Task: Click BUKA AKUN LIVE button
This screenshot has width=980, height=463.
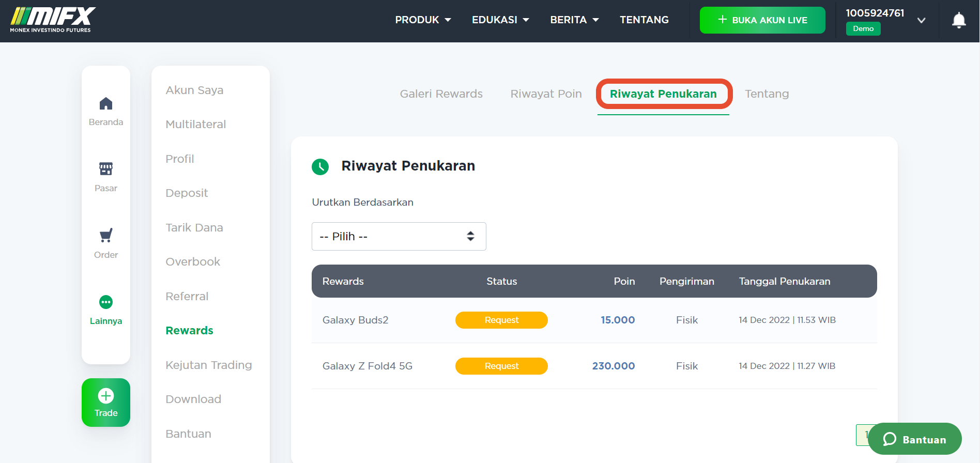Action: pyautogui.click(x=762, y=20)
